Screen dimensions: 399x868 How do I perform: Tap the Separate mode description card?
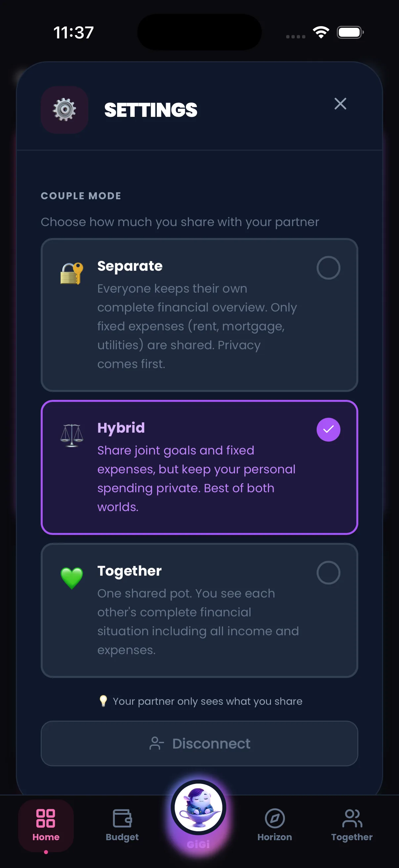(199, 315)
